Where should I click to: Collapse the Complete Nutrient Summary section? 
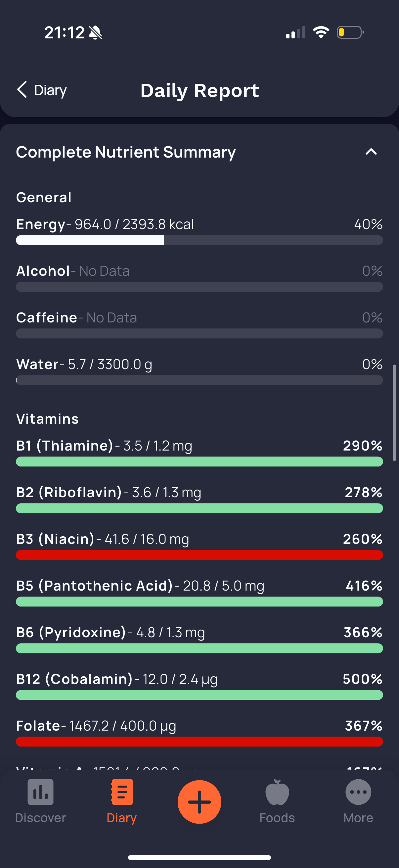(x=371, y=152)
